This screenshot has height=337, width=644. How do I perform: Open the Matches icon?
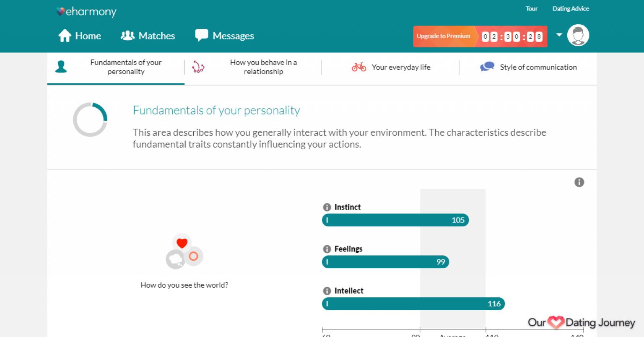point(127,35)
